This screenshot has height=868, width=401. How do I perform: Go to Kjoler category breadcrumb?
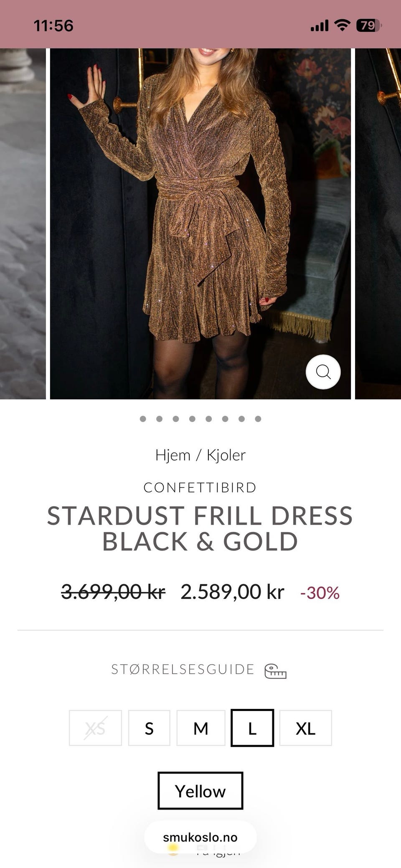tap(226, 455)
